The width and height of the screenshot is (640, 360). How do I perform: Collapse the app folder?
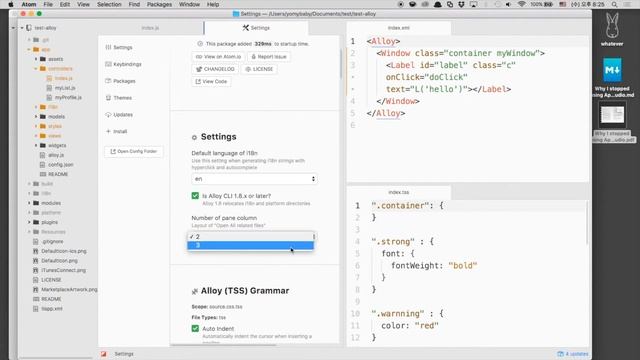[x=29, y=49]
